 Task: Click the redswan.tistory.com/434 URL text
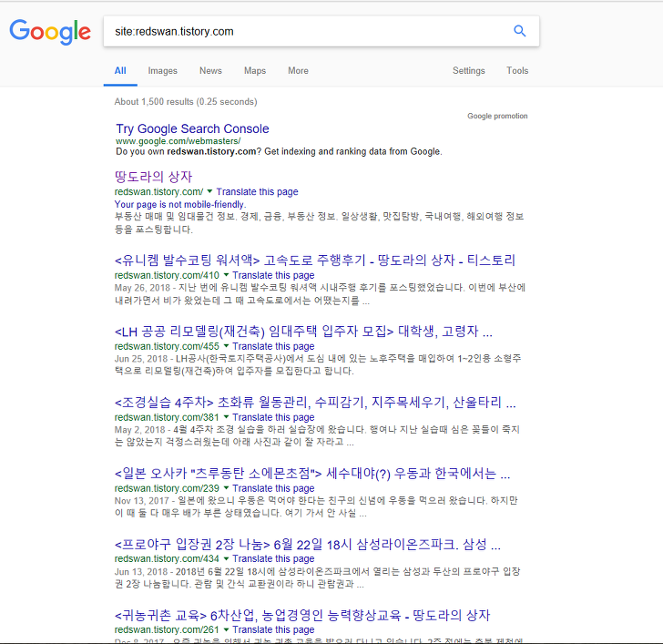pyautogui.click(x=167, y=558)
